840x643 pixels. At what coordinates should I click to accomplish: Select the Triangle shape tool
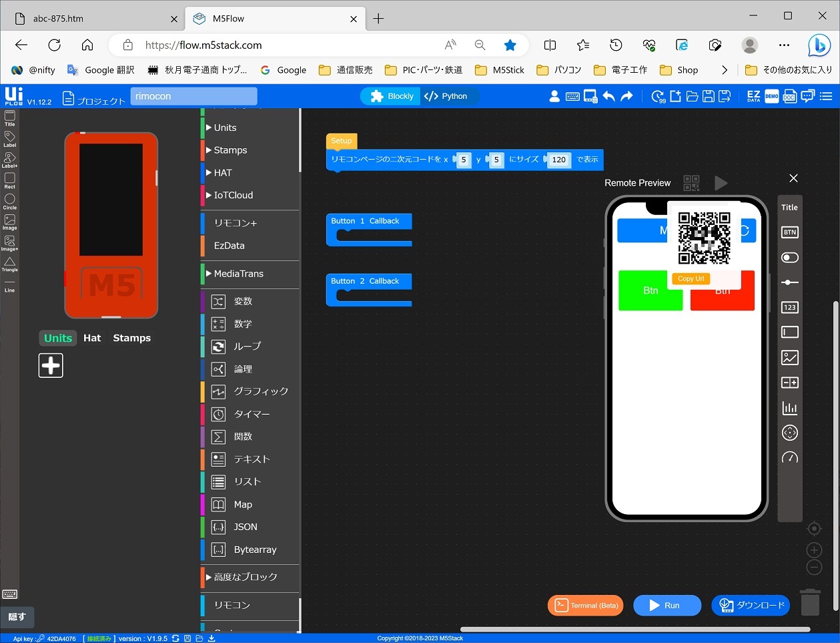(x=9, y=264)
